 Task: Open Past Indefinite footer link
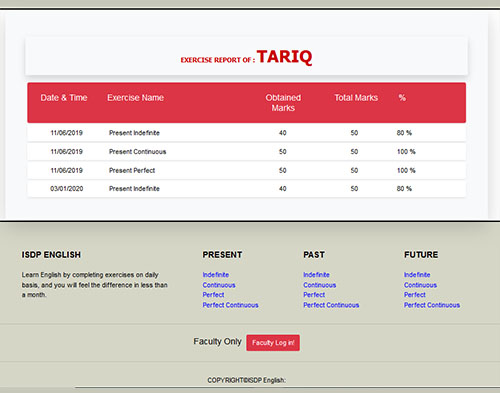click(x=316, y=275)
